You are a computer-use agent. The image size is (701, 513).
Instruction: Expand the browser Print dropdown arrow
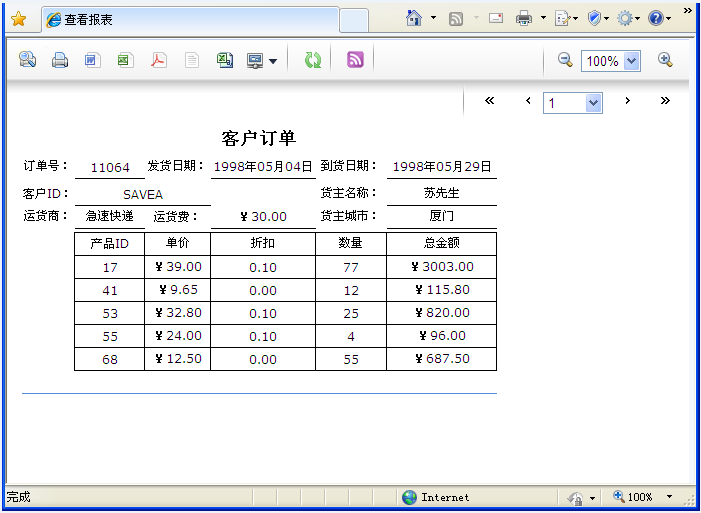pos(543,18)
